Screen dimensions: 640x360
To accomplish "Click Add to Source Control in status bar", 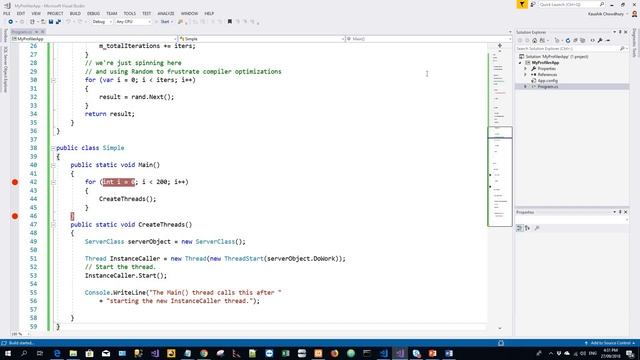I will tap(611, 343).
